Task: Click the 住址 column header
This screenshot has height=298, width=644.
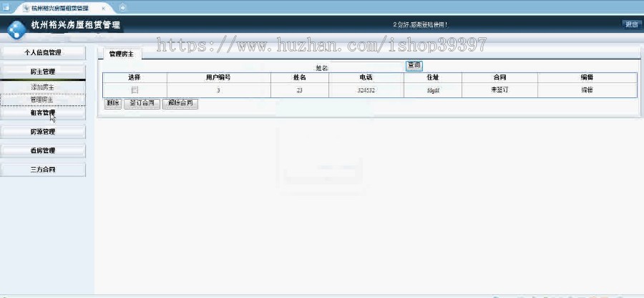Action: point(433,77)
